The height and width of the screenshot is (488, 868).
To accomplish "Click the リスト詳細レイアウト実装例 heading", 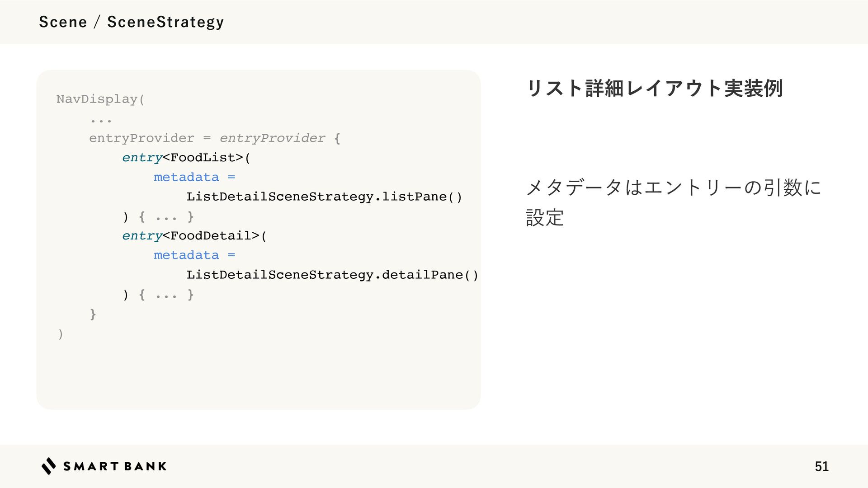I will pyautogui.click(x=655, y=88).
